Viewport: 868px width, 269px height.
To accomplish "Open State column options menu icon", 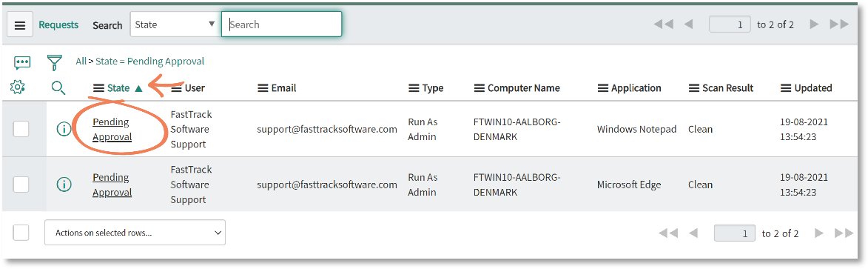I will [98, 88].
